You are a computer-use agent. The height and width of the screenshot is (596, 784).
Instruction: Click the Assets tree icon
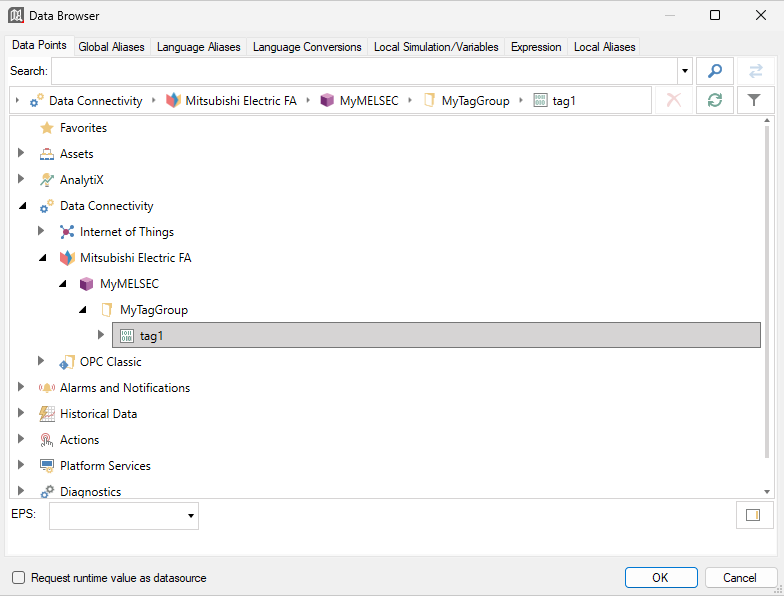(x=47, y=154)
